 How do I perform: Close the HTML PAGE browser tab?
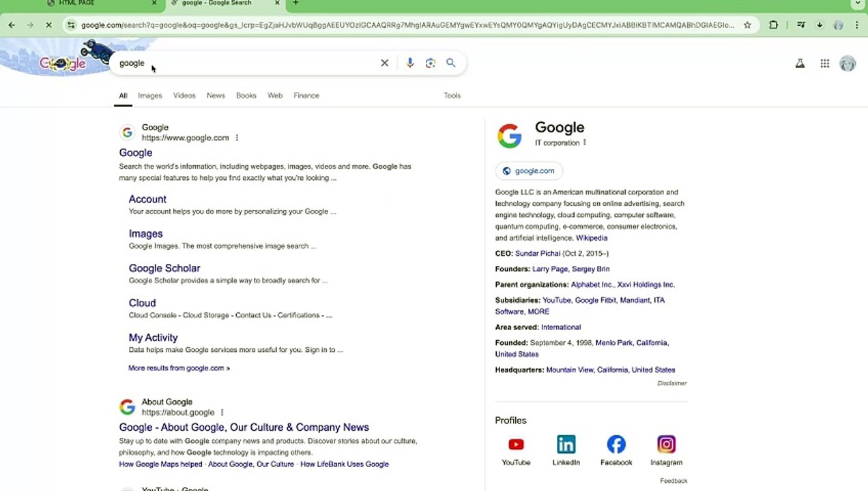pos(154,3)
